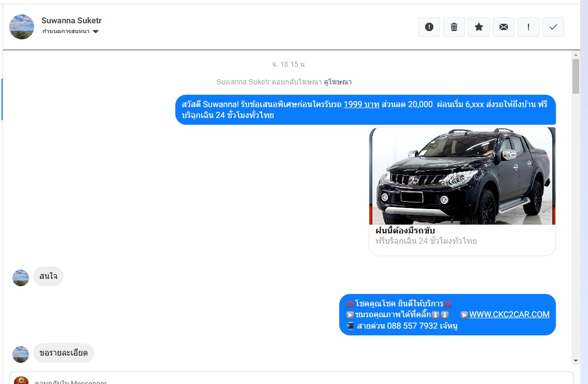Image resolution: width=588 pixels, height=384 pixels.
Task: Delete conversation using the trash icon
Action: coord(454,27)
